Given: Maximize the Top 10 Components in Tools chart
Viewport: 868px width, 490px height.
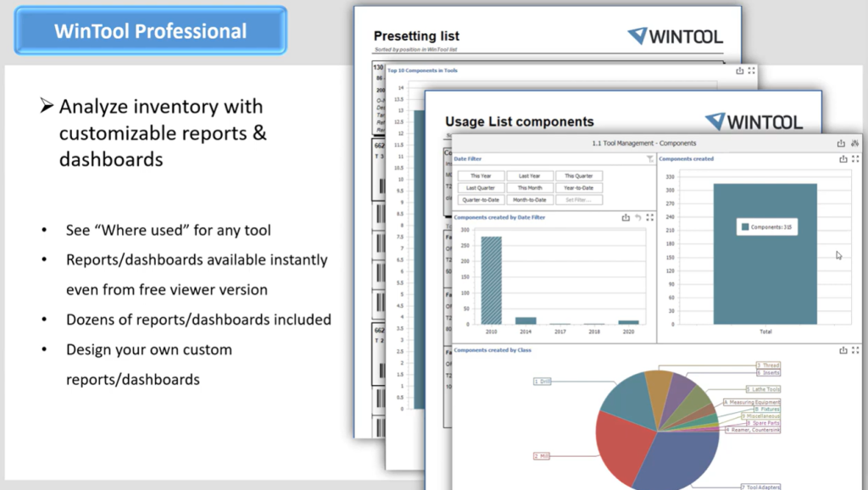Looking at the screenshot, I should click(x=751, y=70).
